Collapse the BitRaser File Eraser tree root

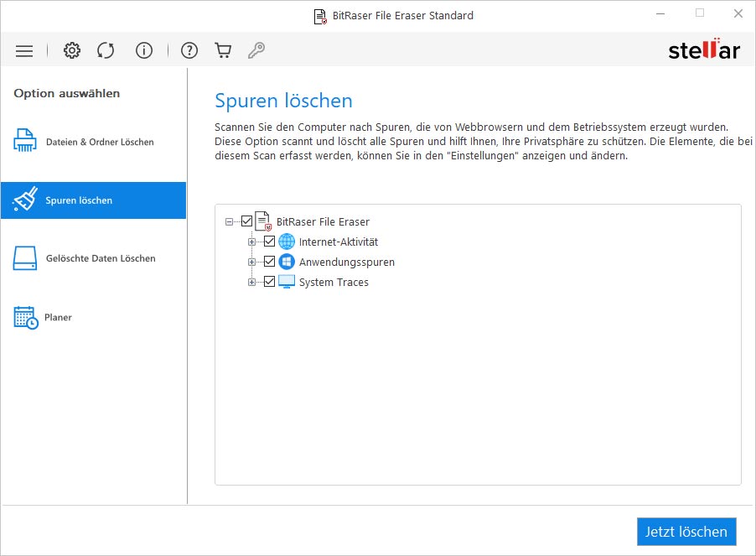point(229,222)
